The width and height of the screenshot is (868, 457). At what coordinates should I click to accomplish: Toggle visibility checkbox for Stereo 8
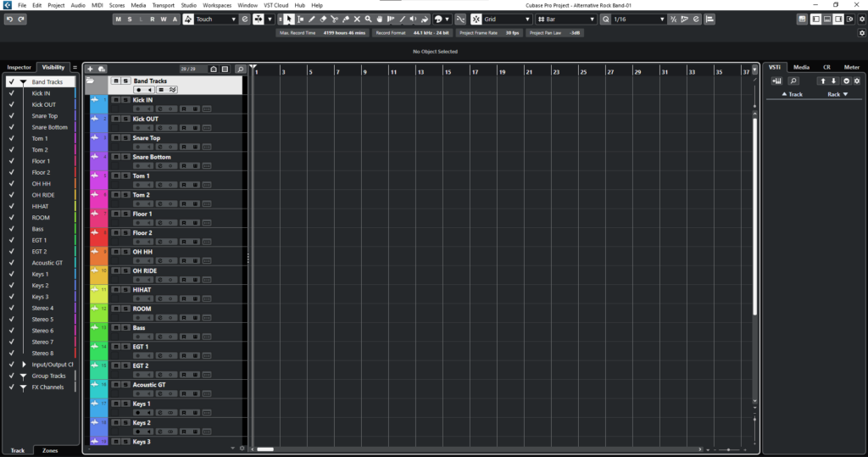12,353
